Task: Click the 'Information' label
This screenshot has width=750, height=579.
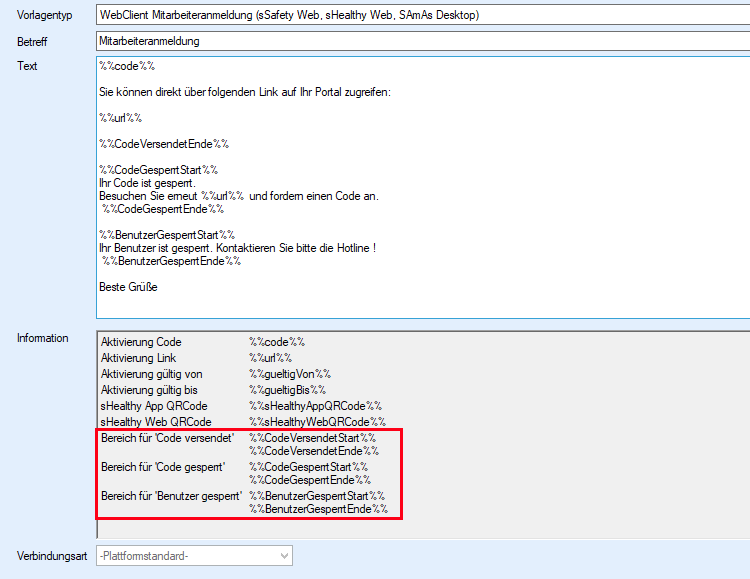Action: 43,338
